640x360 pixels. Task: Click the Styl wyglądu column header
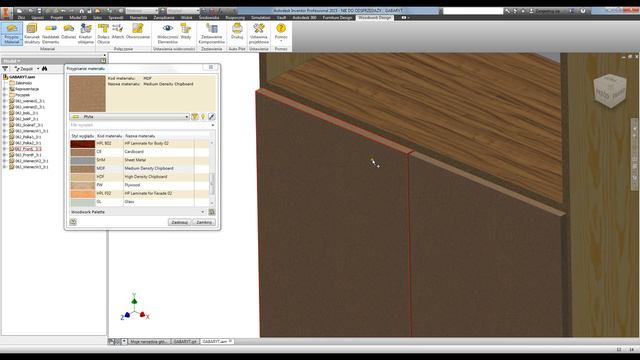pos(83,136)
